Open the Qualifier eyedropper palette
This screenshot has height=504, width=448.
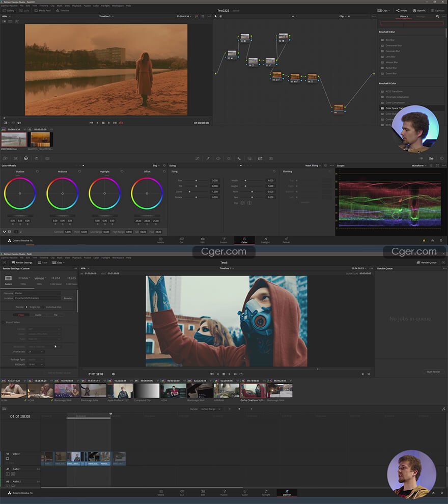[208, 158]
